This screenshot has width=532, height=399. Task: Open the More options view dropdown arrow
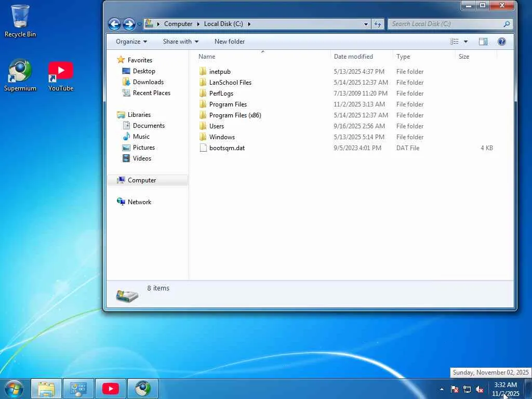coord(466,42)
